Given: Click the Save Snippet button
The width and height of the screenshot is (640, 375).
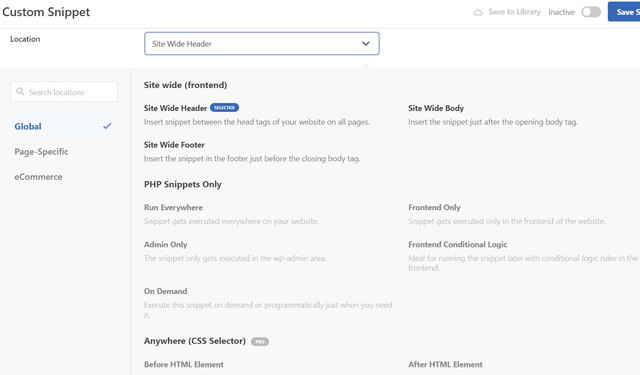Looking at the screenshot, I should pos(624,12).
